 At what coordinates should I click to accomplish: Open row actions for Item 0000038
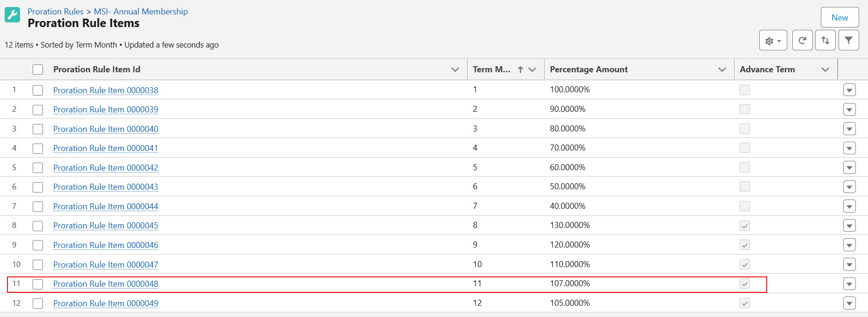coord(849,90)
